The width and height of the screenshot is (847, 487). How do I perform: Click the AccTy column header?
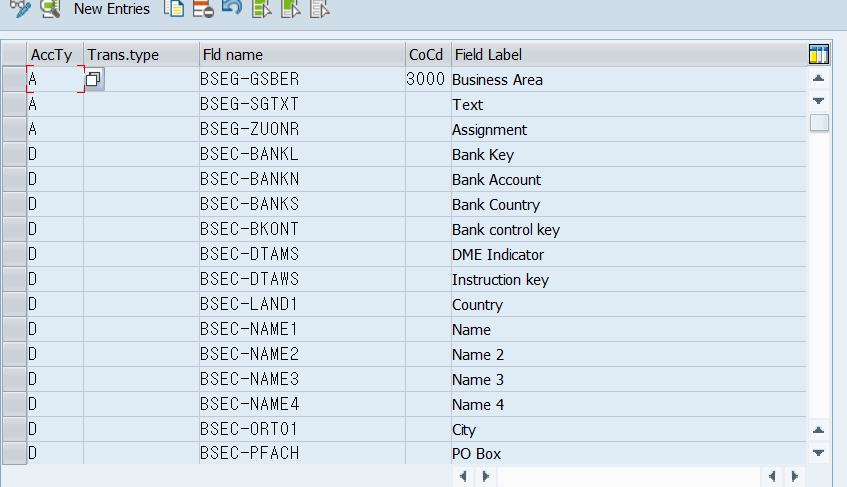click(x=55, y=55)
